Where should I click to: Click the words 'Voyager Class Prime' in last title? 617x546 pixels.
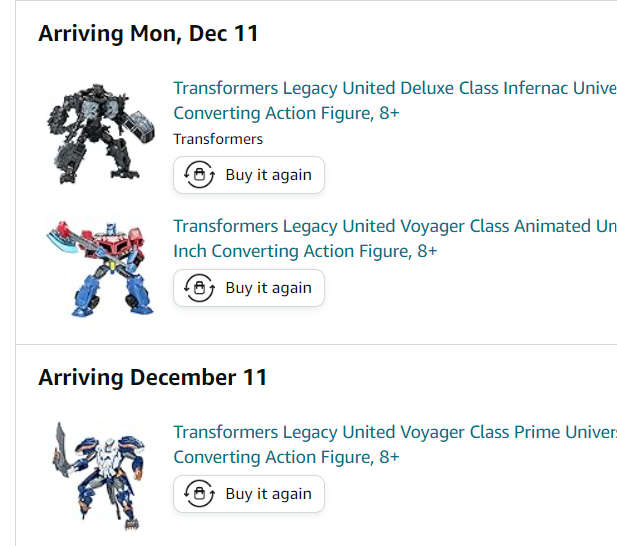coord(484,432)
